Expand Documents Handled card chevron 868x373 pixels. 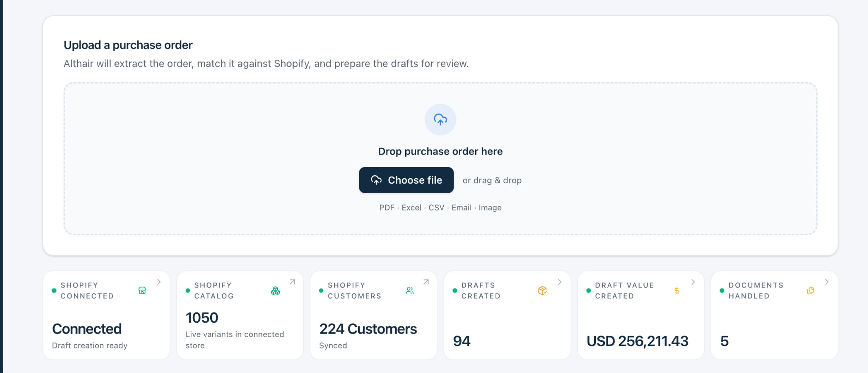click(x=827, y=282)
